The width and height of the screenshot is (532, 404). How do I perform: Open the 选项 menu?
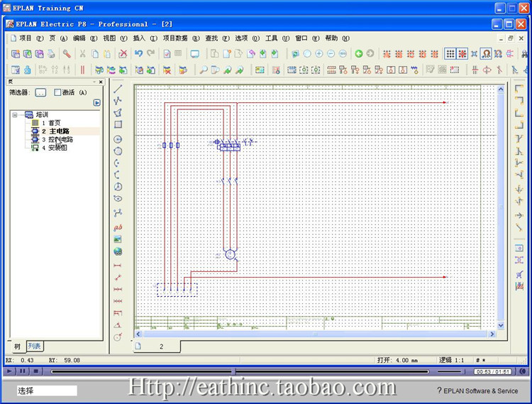[247, 38]
